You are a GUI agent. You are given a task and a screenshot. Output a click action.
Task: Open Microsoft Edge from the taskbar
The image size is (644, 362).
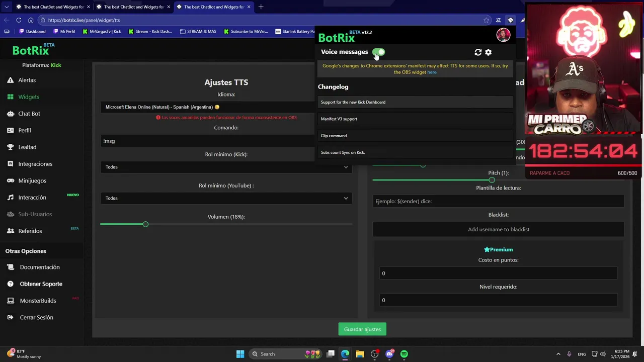[x=345, y=354]
